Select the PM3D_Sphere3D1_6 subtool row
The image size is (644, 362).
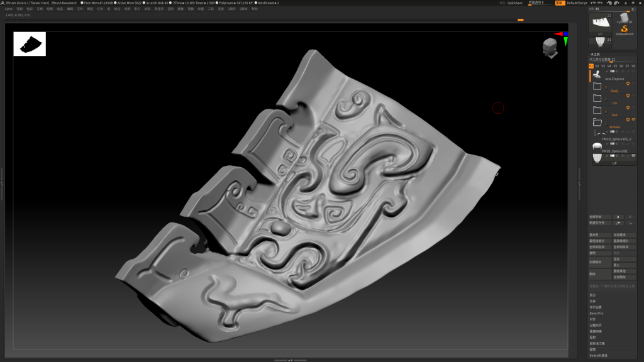pyautogui.click(x=613, y=134)
